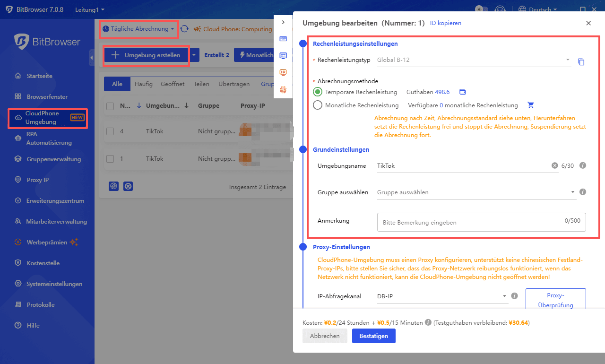Screen dimensions: 605x364
Task: Open the Tägliche Abrechnung dropdown
Action: (x=138, y=29)
